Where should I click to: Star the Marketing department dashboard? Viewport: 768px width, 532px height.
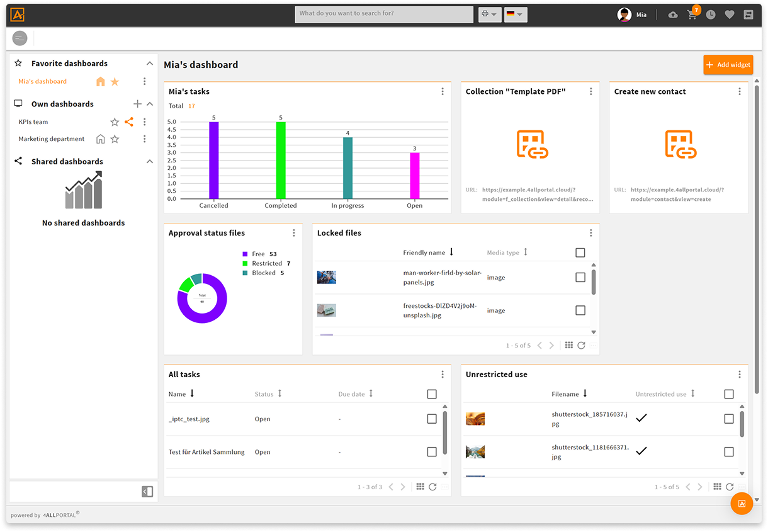click(x=115, y=139)
